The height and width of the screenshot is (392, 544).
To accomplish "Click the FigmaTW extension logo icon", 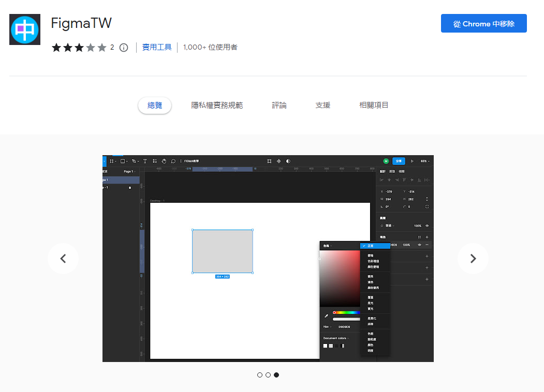I will pyautogui.click(x=25, y=29).
